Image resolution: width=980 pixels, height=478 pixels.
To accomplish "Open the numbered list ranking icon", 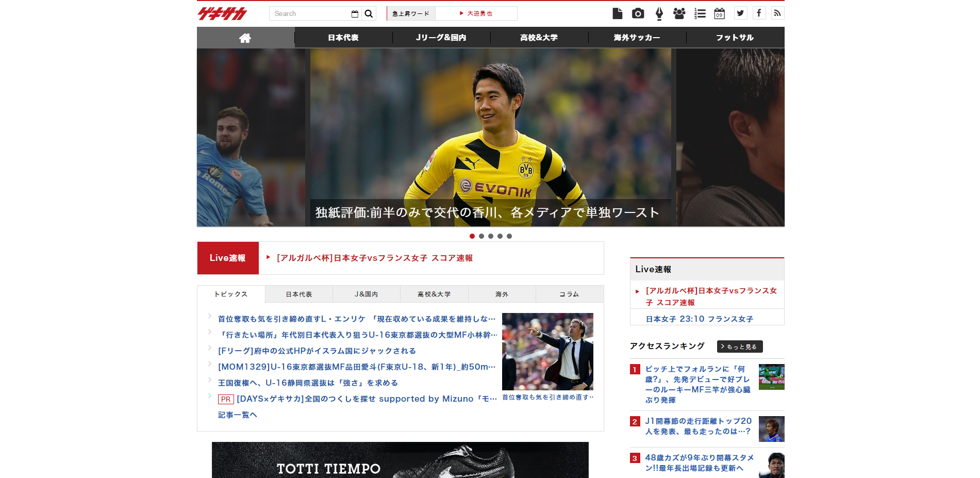I will (700, 13).
